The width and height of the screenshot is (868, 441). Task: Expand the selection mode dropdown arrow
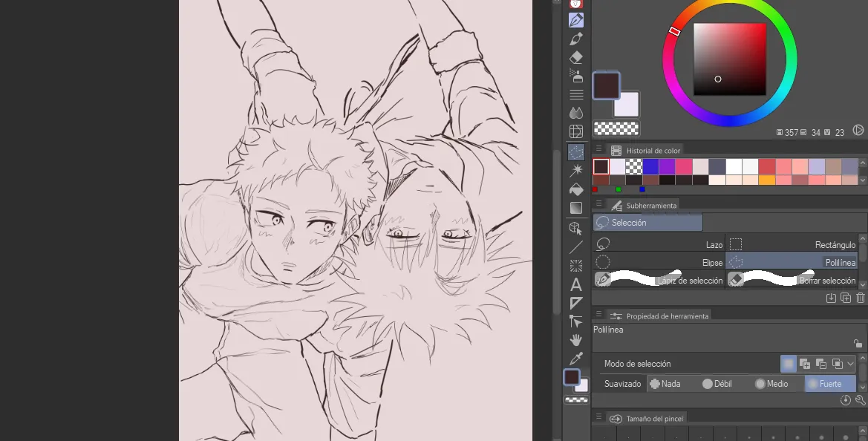coord(850,364)
